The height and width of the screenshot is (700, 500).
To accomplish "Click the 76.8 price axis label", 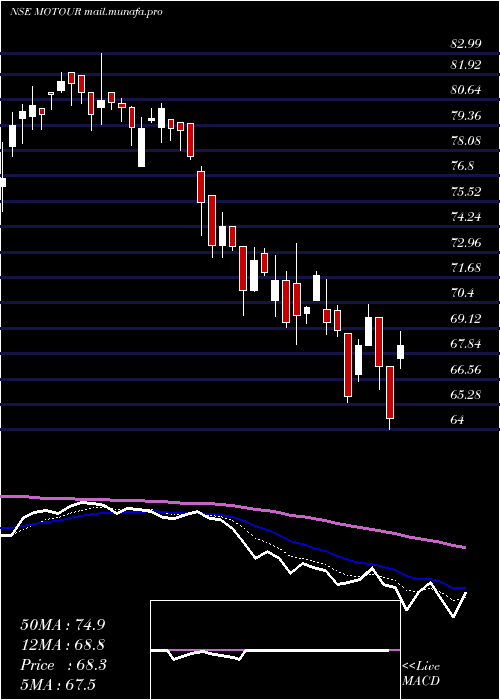I will coord(462,167).
